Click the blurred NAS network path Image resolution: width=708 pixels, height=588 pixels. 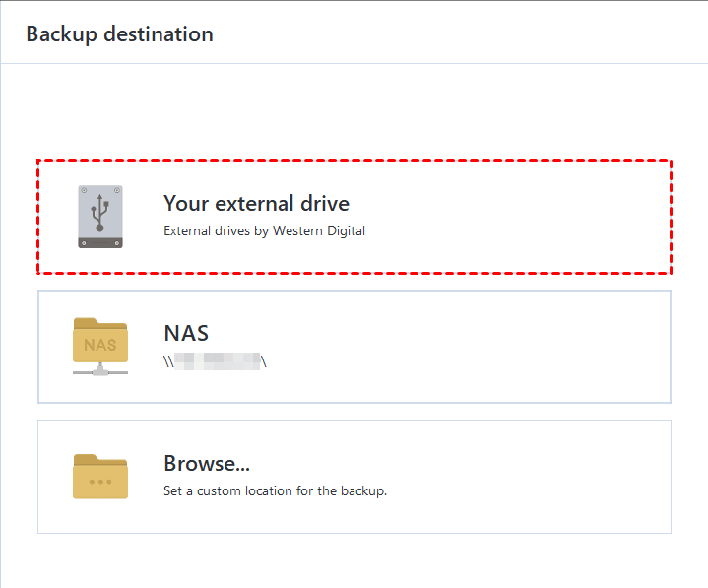(216, 361)
